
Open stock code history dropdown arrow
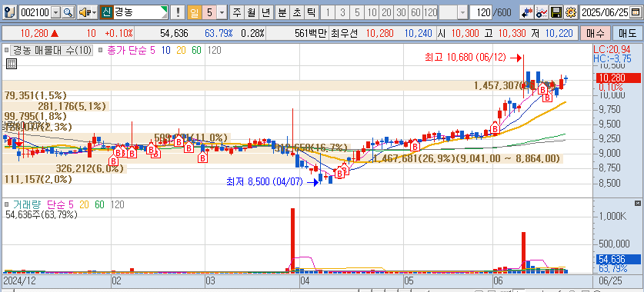pyautogui.click(x=57, y=13)
